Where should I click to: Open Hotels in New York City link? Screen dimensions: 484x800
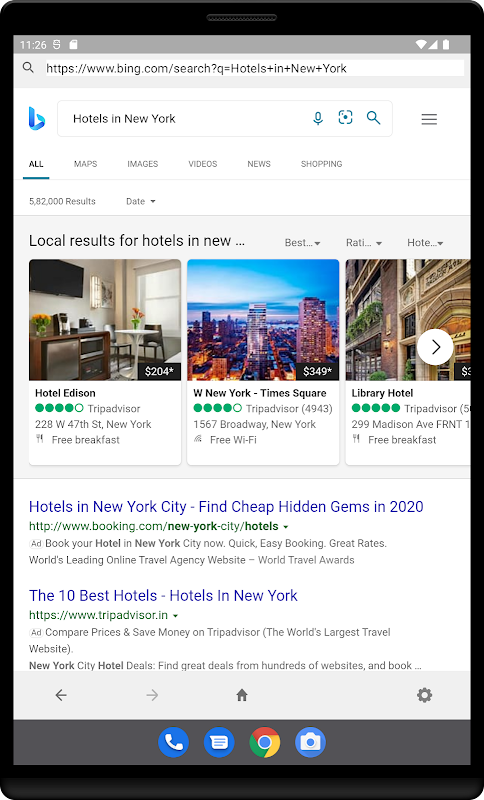[x=226, y=507]
